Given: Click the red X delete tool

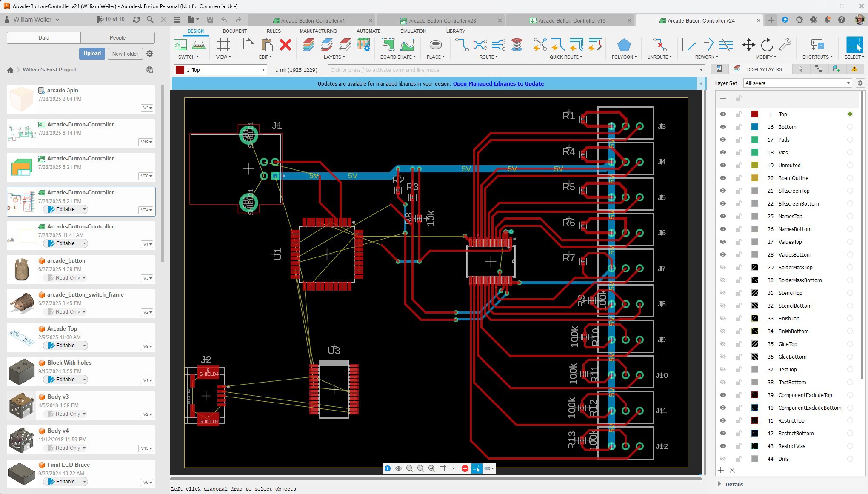Looking at the screenshot, I should [286, 45].
